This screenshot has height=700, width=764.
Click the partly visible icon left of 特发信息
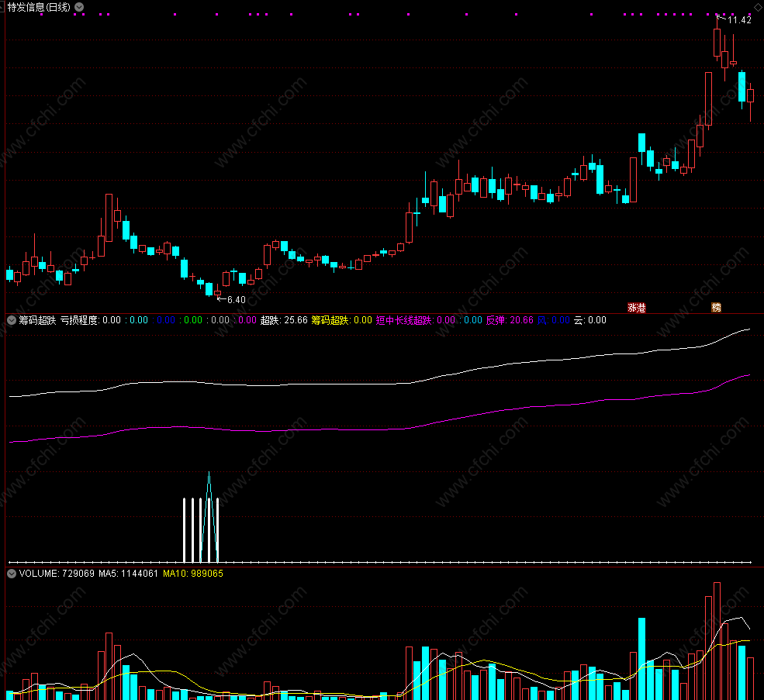(2, 6)
